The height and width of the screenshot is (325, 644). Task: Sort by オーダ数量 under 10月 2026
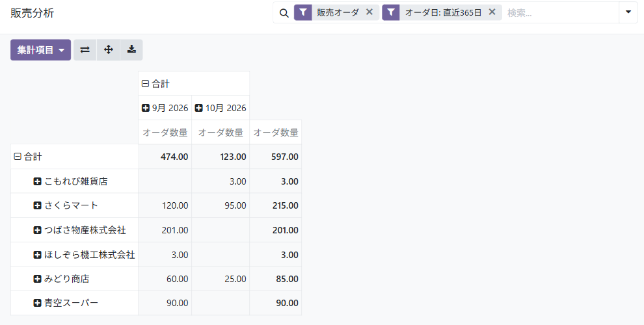coord(221,133)
